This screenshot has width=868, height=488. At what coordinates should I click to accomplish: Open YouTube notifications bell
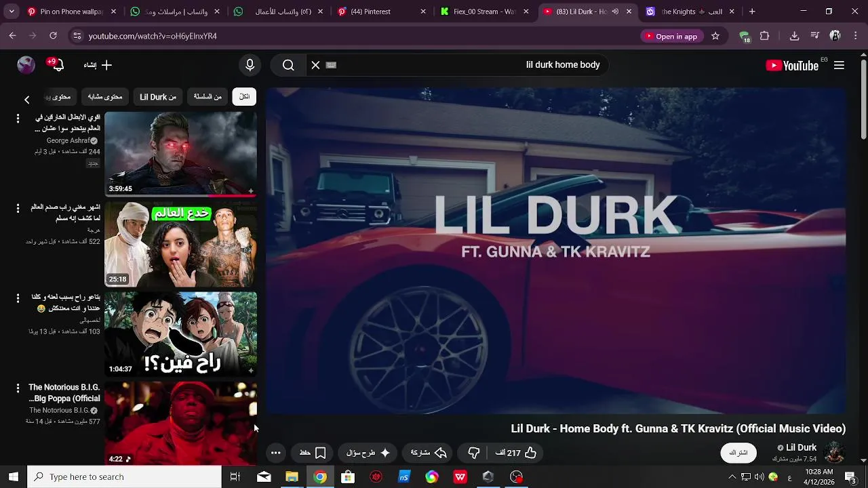click(57, 65)
